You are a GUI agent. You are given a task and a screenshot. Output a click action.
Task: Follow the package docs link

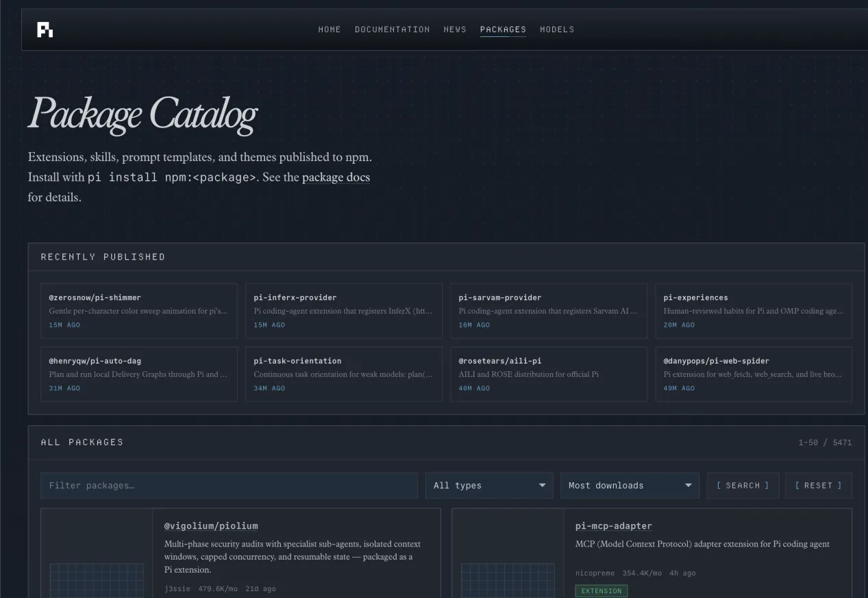[336, 177]
